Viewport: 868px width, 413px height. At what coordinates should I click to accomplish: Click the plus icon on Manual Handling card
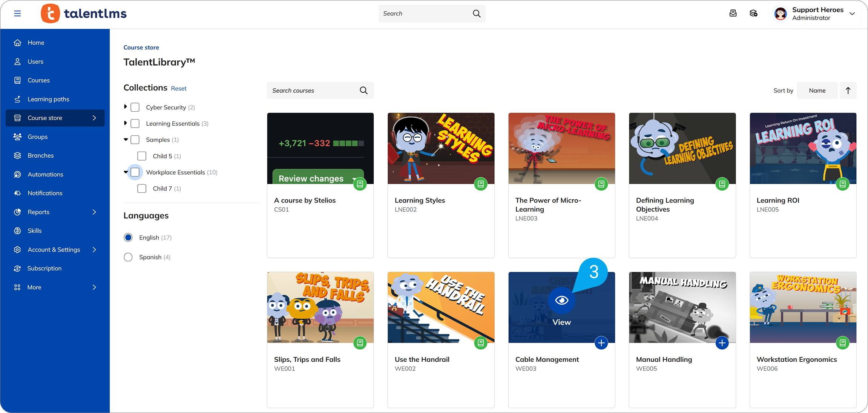tap(722, 343)
